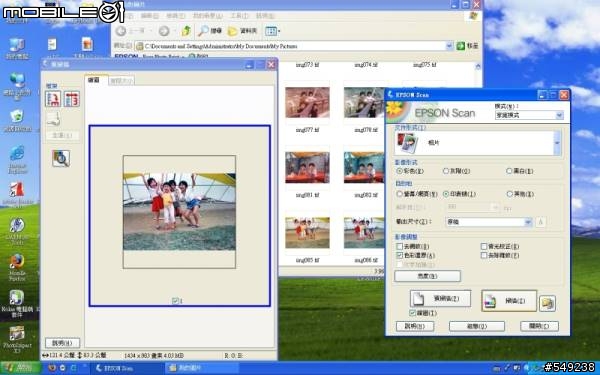Viewport: 600px width, 375px height.
Task: Click Configuration button in EPSON Scan
Action: point(477,326)
